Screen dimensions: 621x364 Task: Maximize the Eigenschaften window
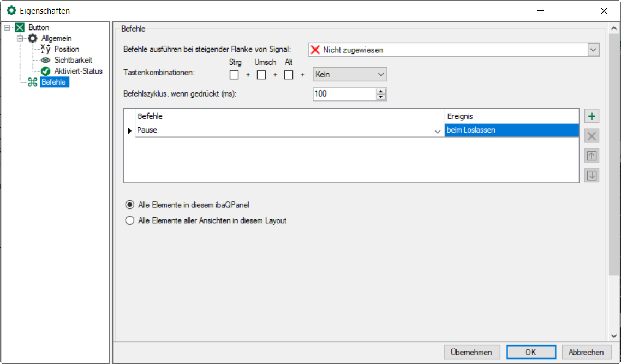tap(572, 11)
